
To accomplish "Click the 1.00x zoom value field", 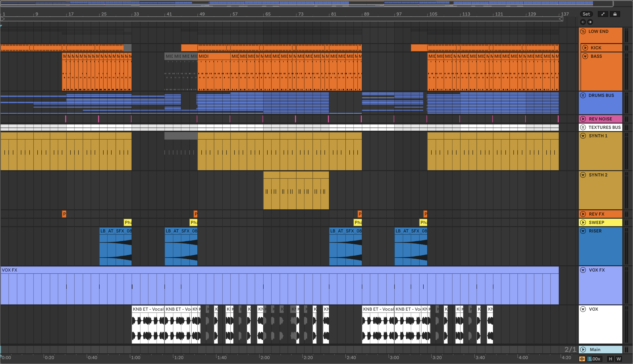I will [594, 359].
